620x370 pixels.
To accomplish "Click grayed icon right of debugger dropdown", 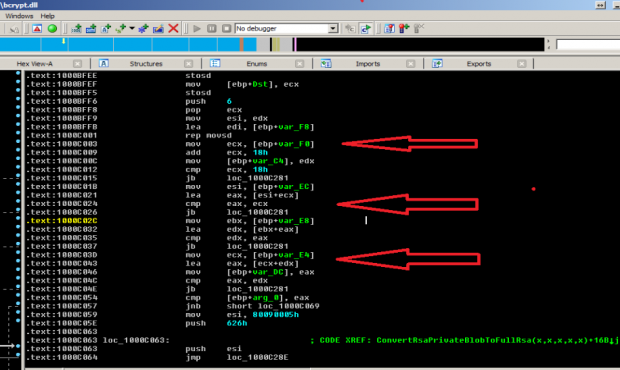I will tap(350, 28).
